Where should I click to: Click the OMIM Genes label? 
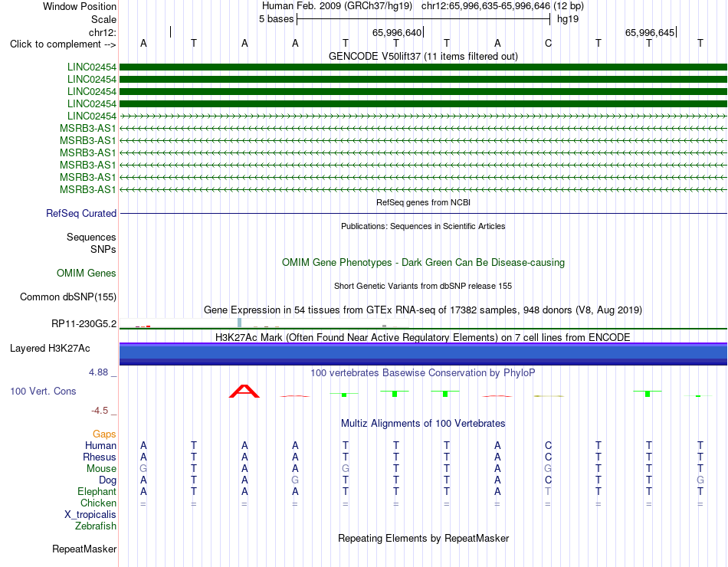[x=86, y=273]
